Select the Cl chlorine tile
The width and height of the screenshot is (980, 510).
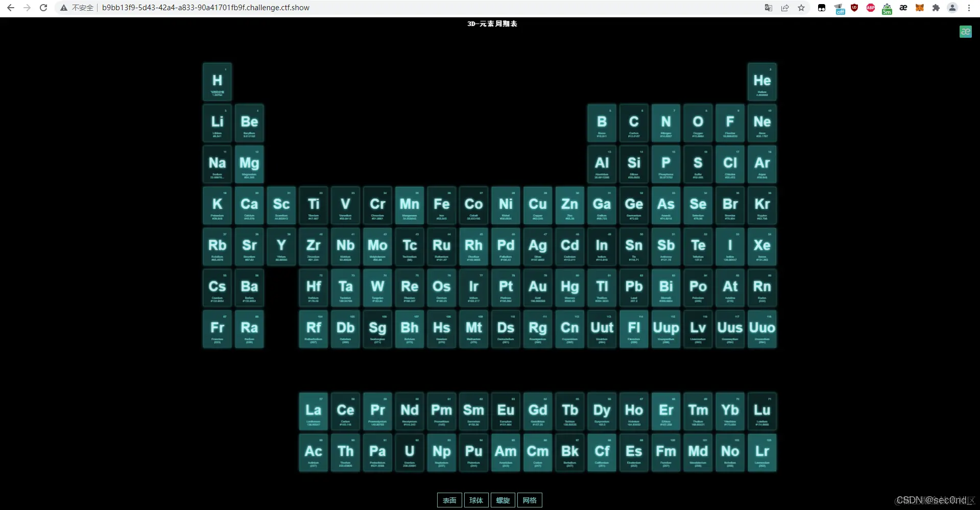[730, 164]
